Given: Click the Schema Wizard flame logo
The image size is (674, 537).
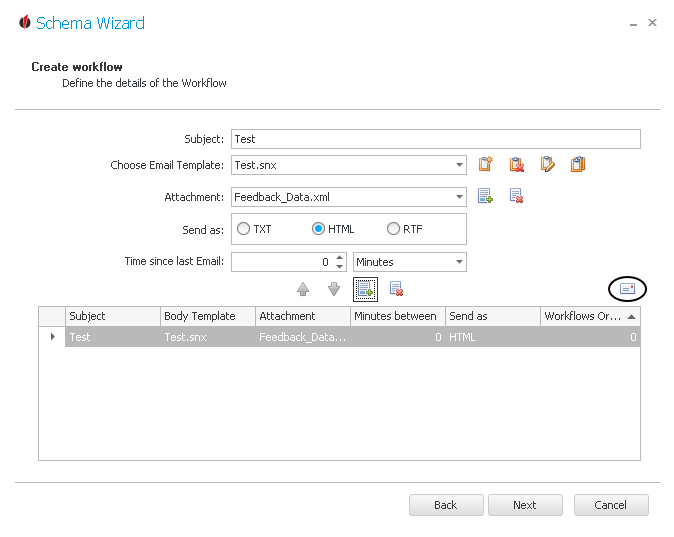Looking at the screenshot, I should click(x=25, y=22).
